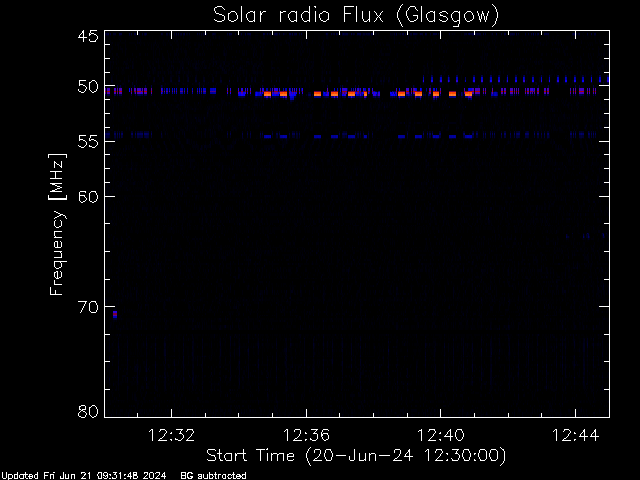
Task: Click the 'Start Time (20-Jun-24 12:30:00)' label
Action: (x=356, y=456)
